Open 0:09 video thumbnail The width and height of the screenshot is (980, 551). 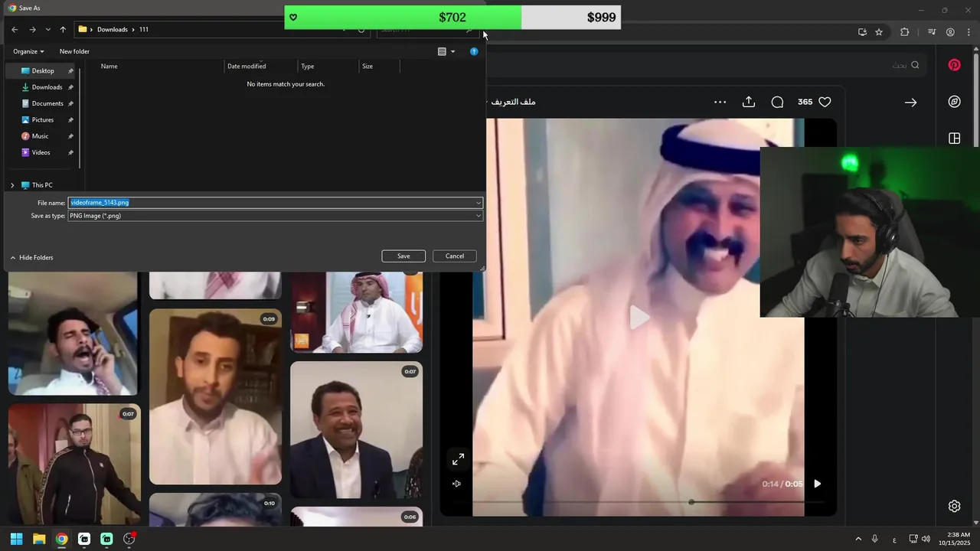point(215,396)
